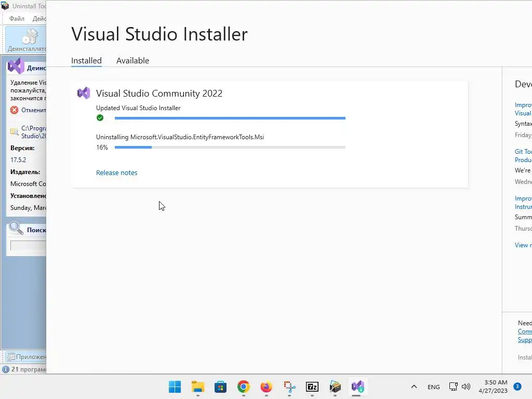This screenshot has height=399, width=532.
Task: Open the notification badge showing 3
Action: point(517,387)
